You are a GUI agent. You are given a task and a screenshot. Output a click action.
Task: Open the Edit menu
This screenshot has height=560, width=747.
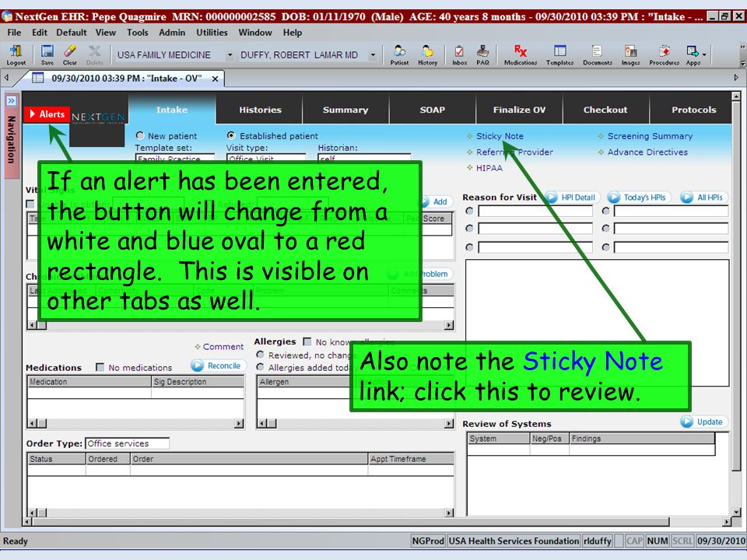click(40, 33)
